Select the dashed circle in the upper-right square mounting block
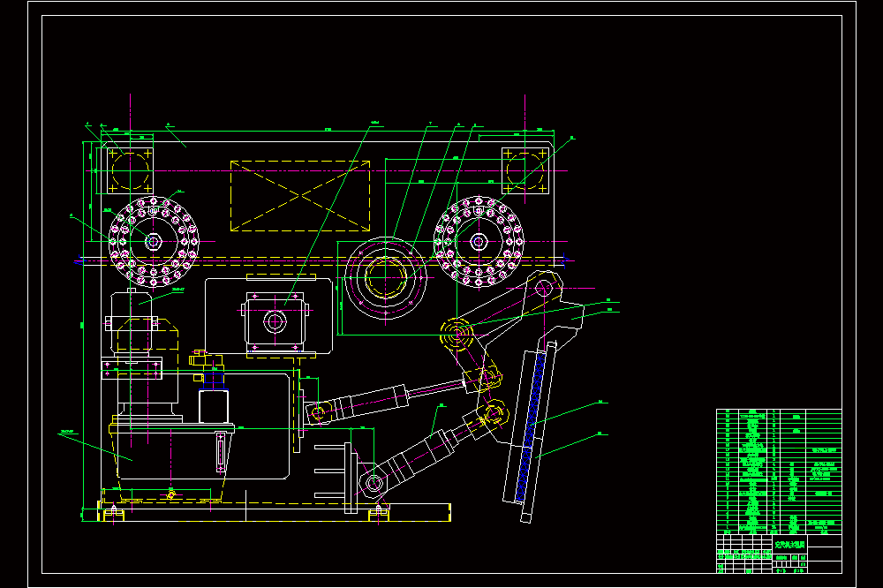 525,170
